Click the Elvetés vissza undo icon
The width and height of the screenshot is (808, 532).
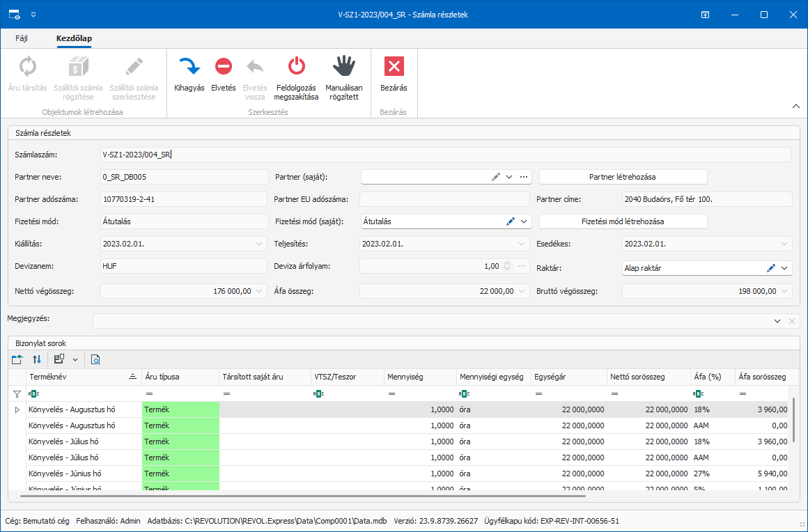[x=254, y=67]
